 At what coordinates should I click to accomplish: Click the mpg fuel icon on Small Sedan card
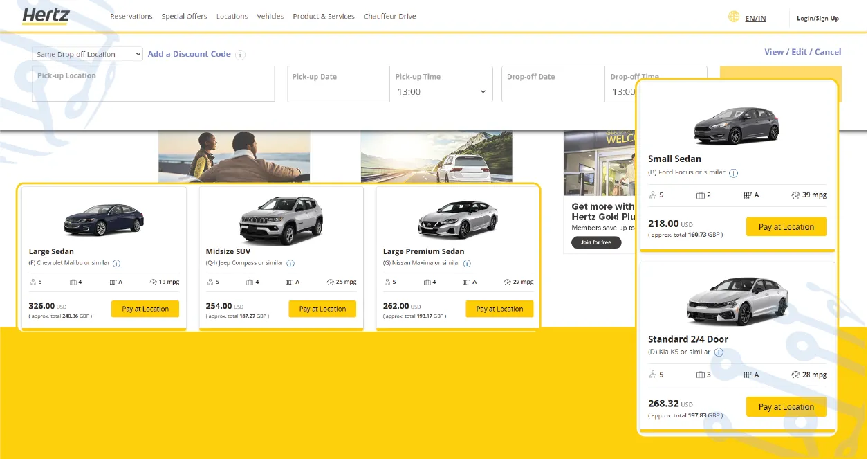(x=795, y=195)
